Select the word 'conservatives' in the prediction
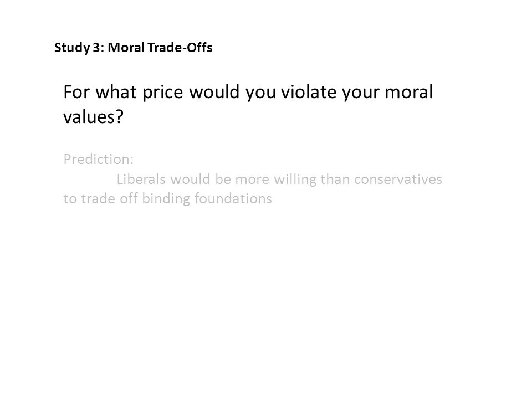This screenshot has width=532, height=399. point(398,179)
